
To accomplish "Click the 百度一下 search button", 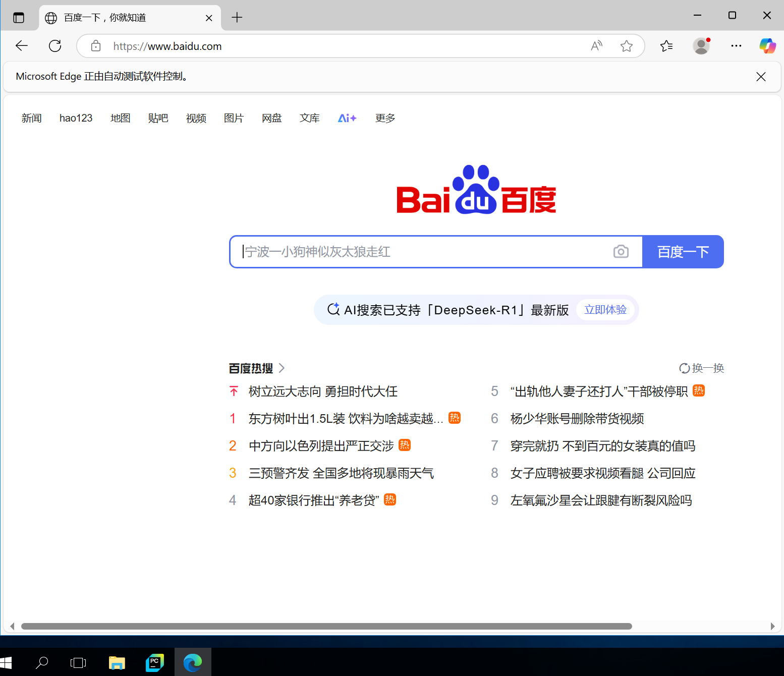I will (x=683, y=251).
